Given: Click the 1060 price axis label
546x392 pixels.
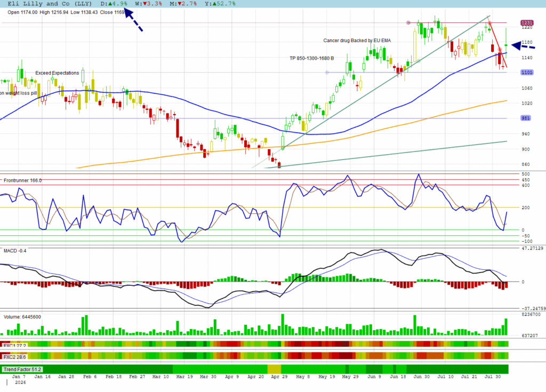Looking at the screenshot, I should (527, 88).
